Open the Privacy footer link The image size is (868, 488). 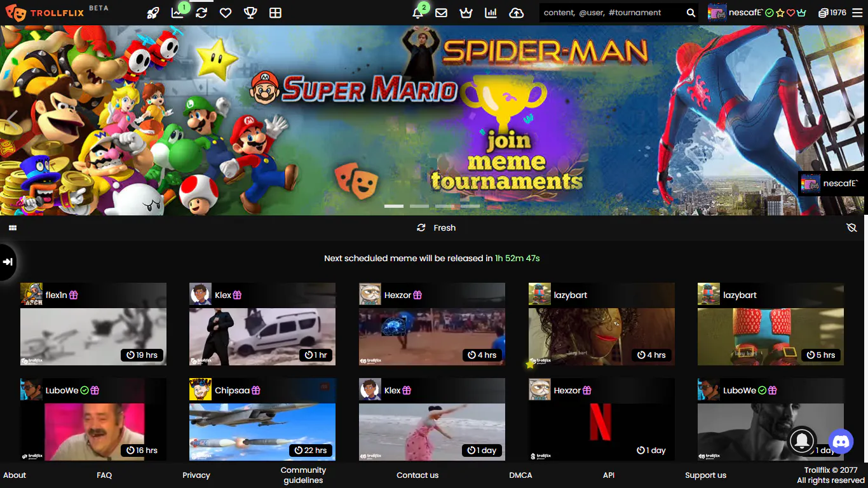pos(196,475)
